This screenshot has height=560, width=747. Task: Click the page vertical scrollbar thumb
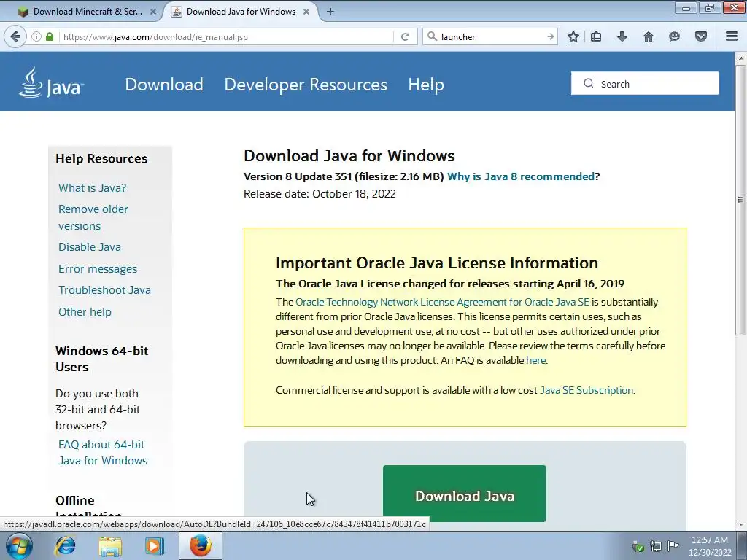click(x=740, y=200)
